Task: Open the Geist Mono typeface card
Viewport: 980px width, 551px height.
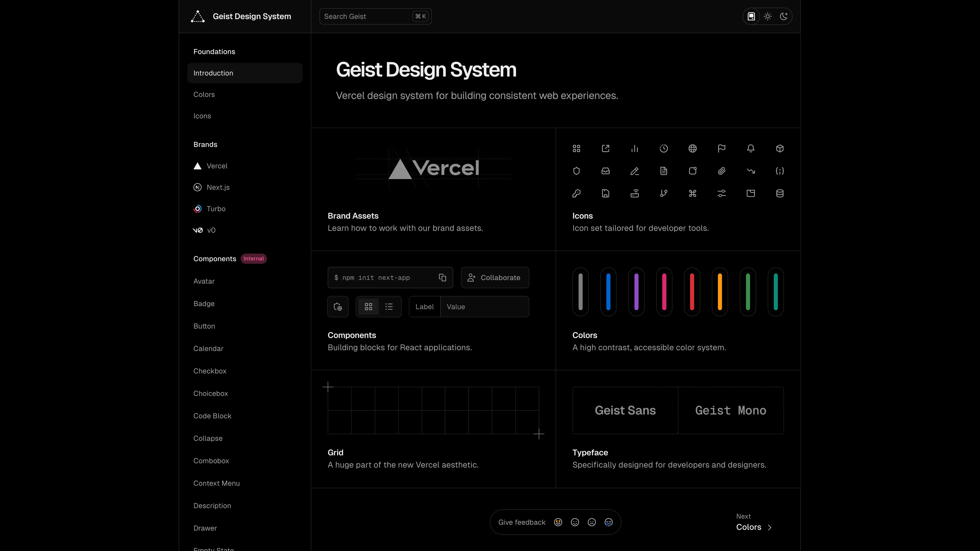Action: 731,410
